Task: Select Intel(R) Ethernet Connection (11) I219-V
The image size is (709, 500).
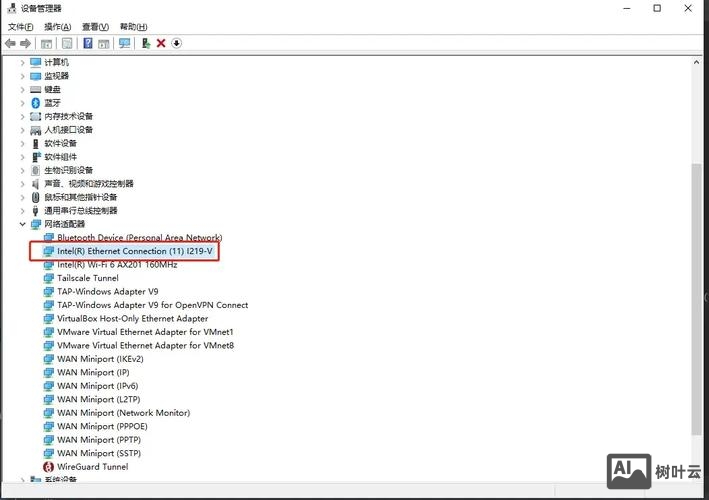Action: coord(134,251)
